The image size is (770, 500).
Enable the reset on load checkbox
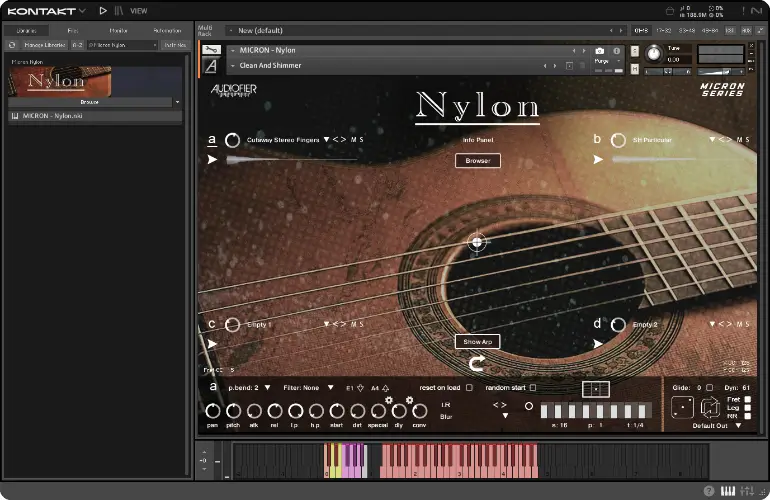[468, 387]
